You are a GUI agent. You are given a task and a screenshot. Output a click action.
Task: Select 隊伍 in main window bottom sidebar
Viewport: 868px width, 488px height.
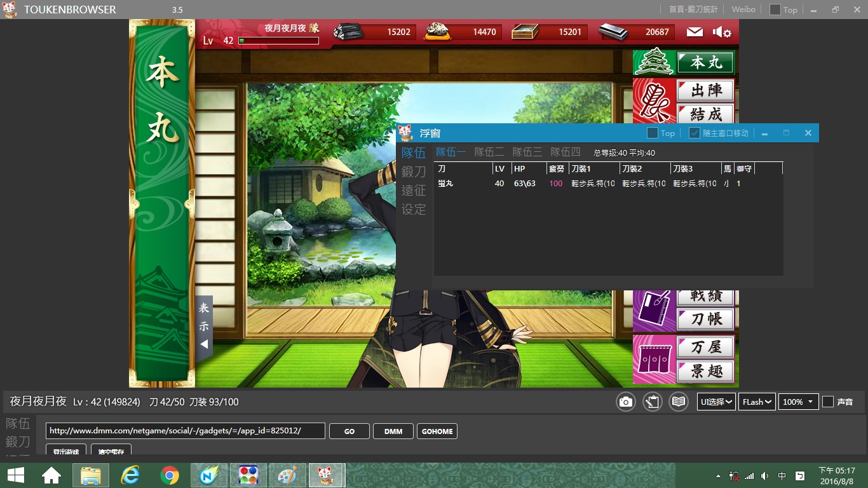click(18, 423)
